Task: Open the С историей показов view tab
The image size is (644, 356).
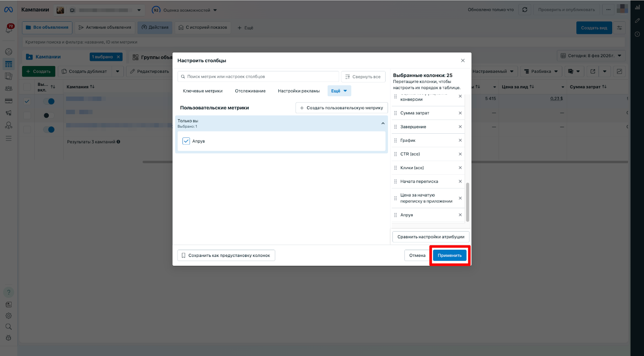Action: pyautogui.click(x=203, y=27)
